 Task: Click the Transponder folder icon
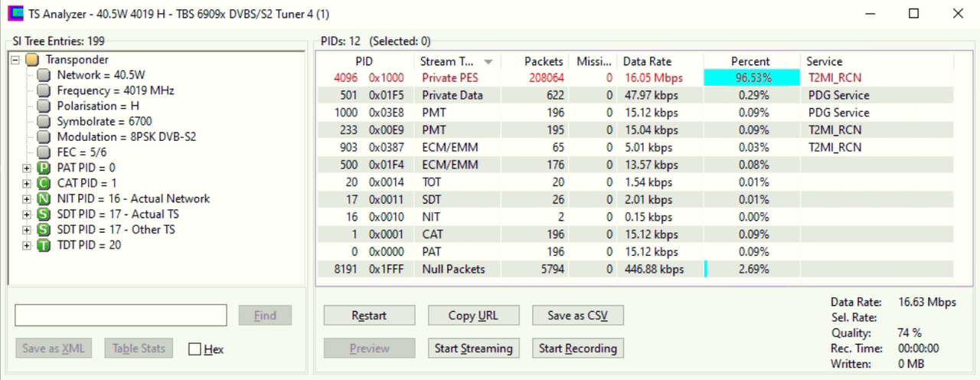[32, 60]
